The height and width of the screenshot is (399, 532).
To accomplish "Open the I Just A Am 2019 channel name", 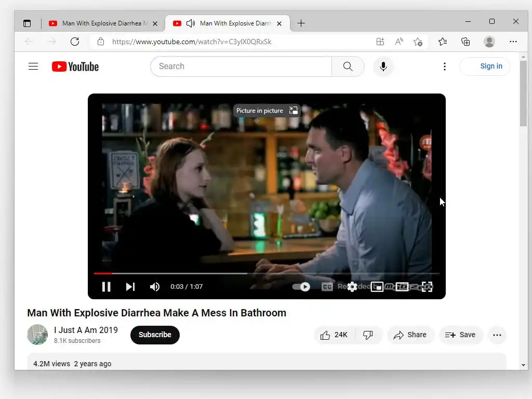I will [x=86, y=330].
